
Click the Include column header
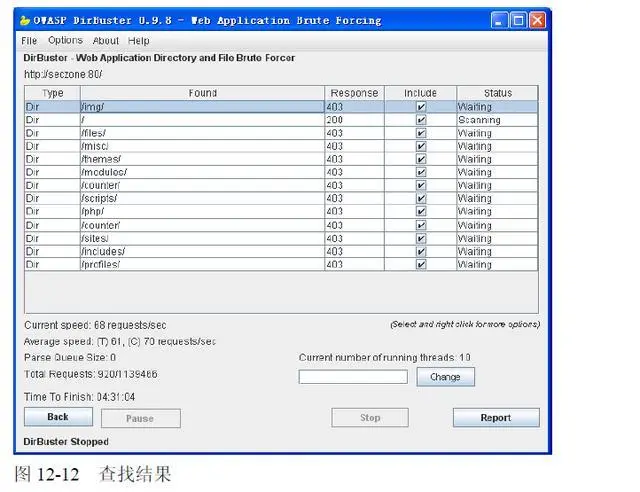[420, 93]
